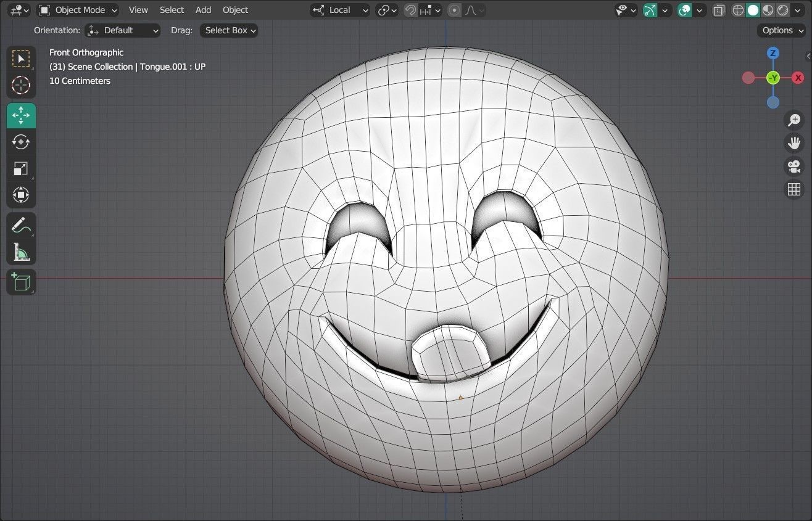The image size is (812, 521).
Task: Activate the 3D Cursor tool
Action: coord(21,85)
